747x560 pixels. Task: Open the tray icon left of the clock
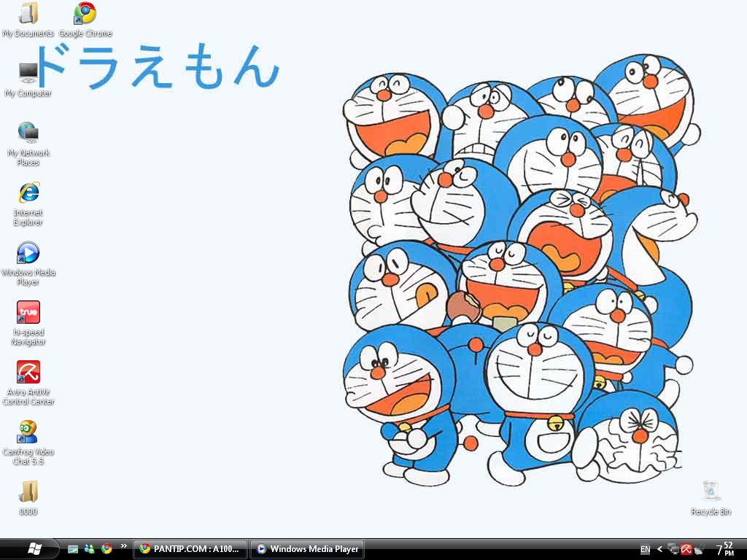pos(699,549)
